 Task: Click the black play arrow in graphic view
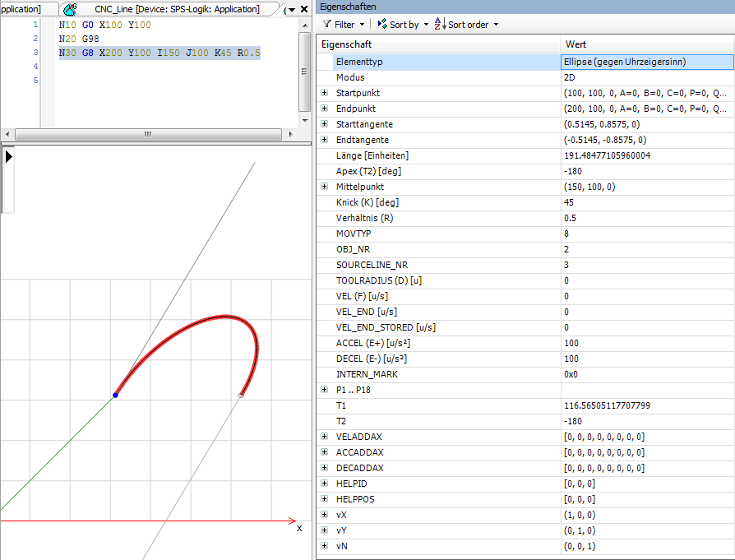(x=8, y=156)
